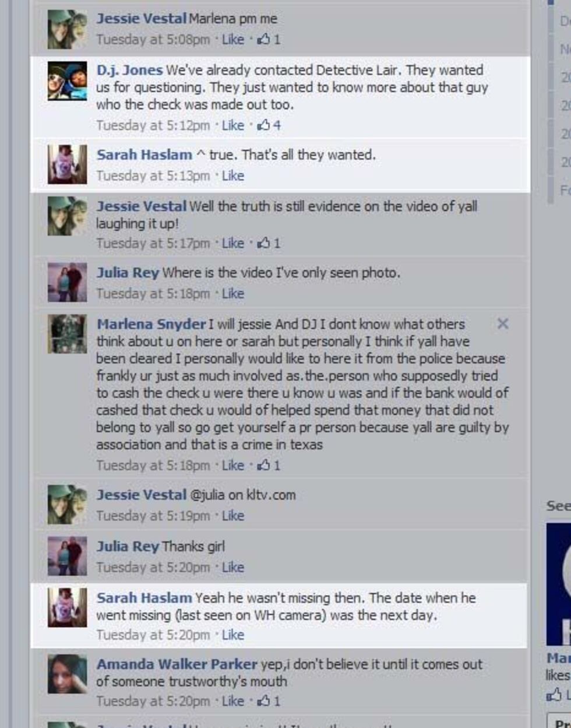The image size is (571, 728).
Task: Click thumbs-up icon on Marlena Snyder's comment
Action: pyautogui.click(x=264, y=465)
